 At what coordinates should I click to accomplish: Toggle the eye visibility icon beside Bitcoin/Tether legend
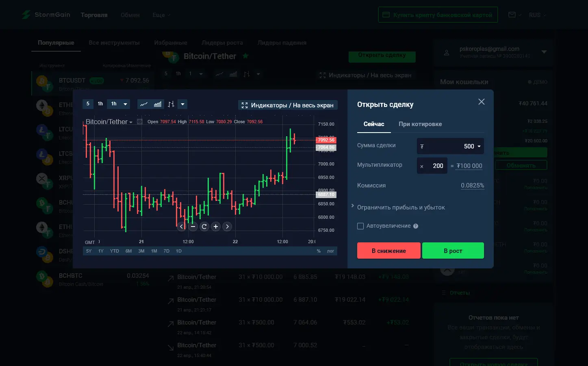[x=139, y=122]
